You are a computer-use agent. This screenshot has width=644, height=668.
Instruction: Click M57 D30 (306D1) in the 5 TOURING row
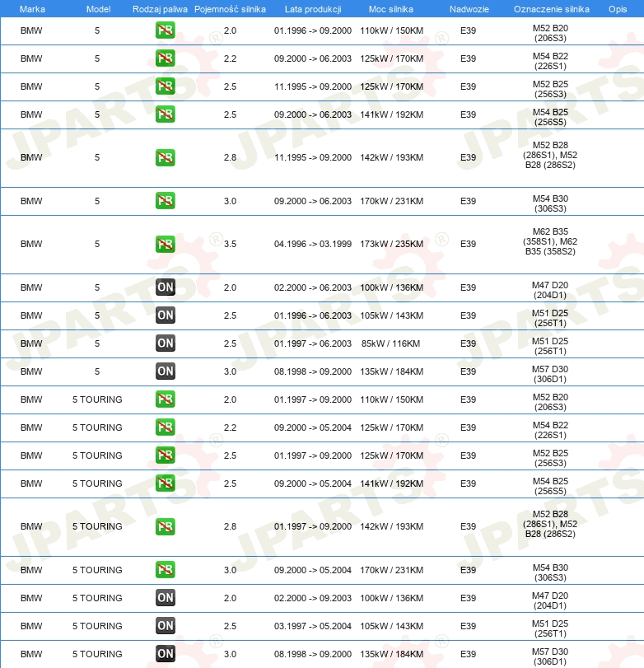point(550,656)
